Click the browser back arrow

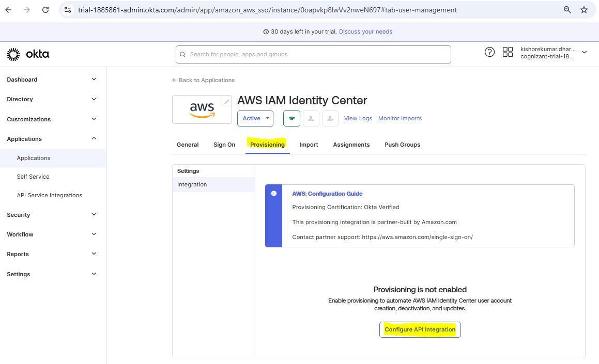tap(8, 10)
